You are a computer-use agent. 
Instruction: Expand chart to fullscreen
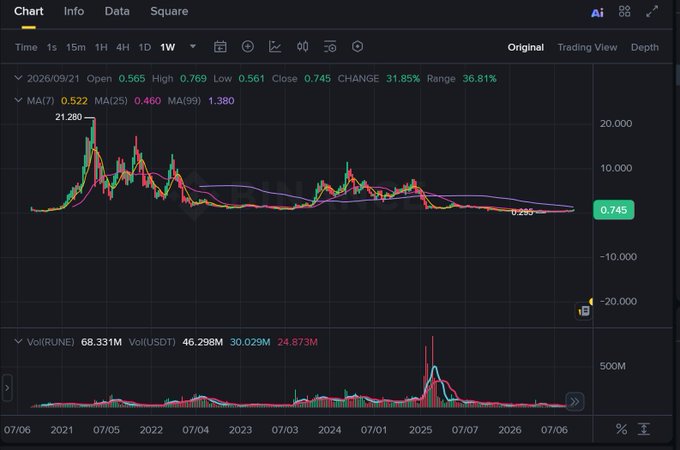click(x=652, y=11)
